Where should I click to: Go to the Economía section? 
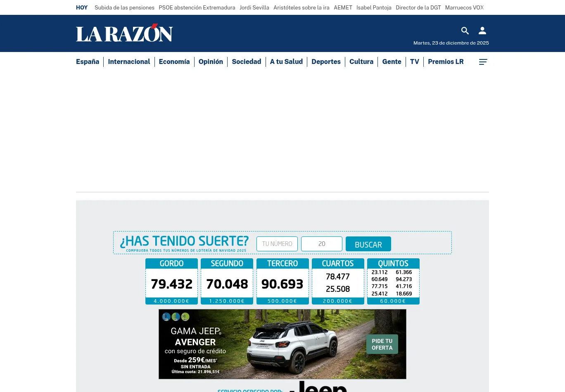(174, 62)
